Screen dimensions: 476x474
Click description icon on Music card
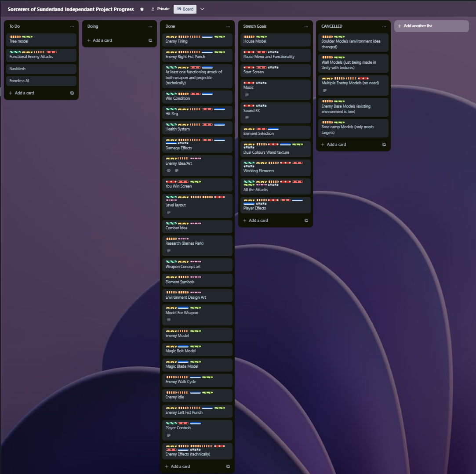click(x=247, y=95)
